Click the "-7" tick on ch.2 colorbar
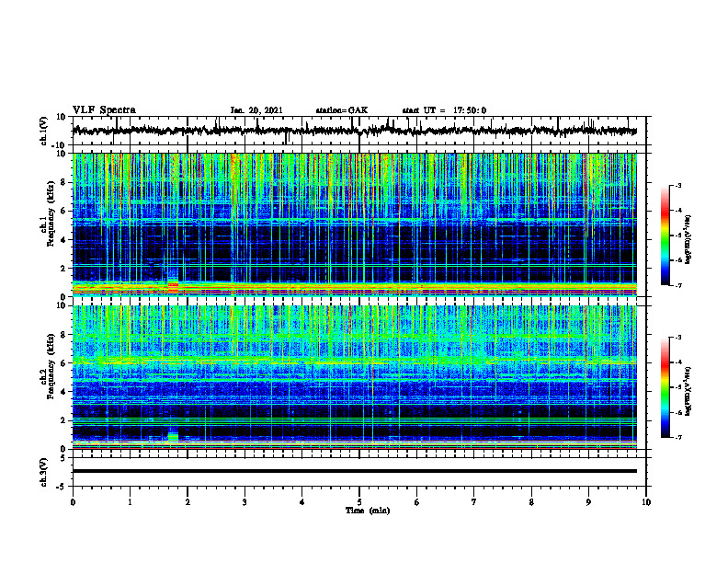The height and width of the screenshot is (563, 728). [677, 438]
